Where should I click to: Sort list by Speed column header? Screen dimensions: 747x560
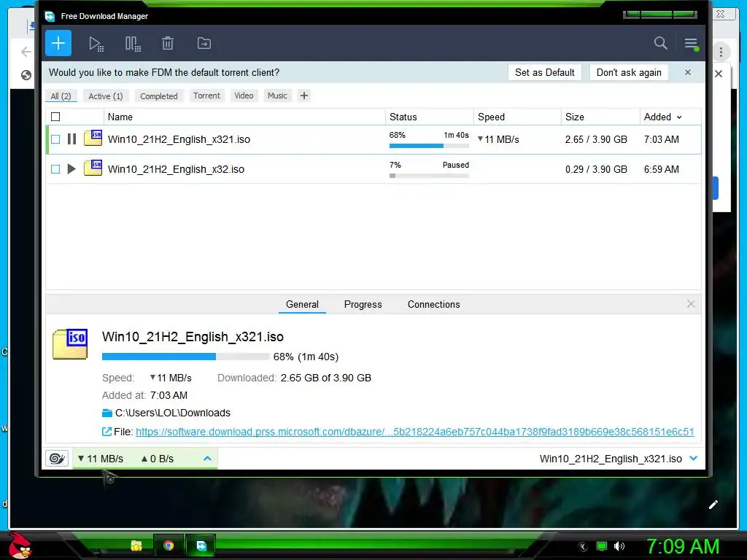point(517,117)
